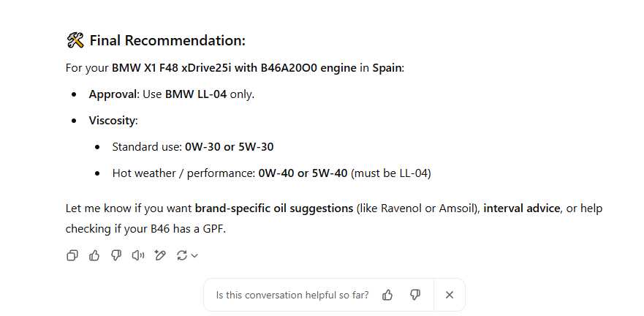Click the bold 'Spain' word in the intro line
644x316 pixels.
(387, 68)
